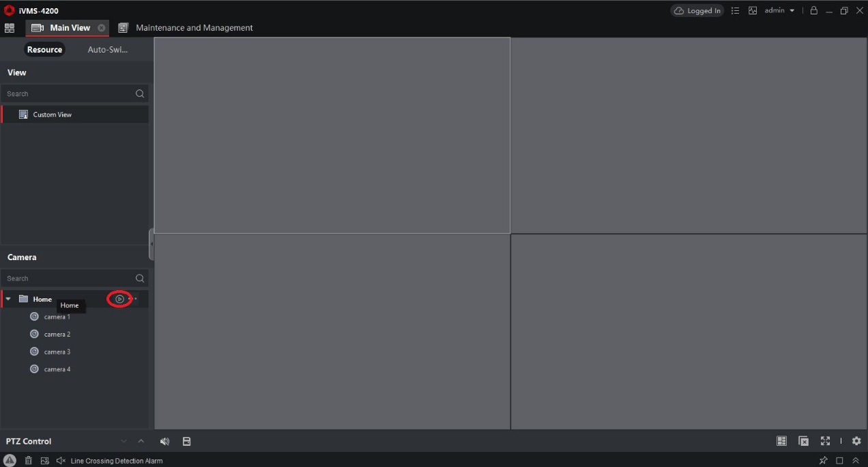Lock the client with padlock icon
The height and width of the screenshot is (467, 868).
click(x=813, y=10)
